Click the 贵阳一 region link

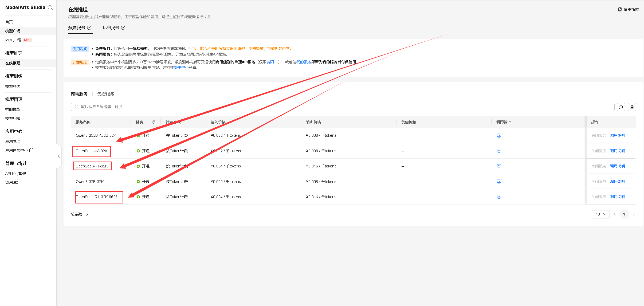click(272, 62)
